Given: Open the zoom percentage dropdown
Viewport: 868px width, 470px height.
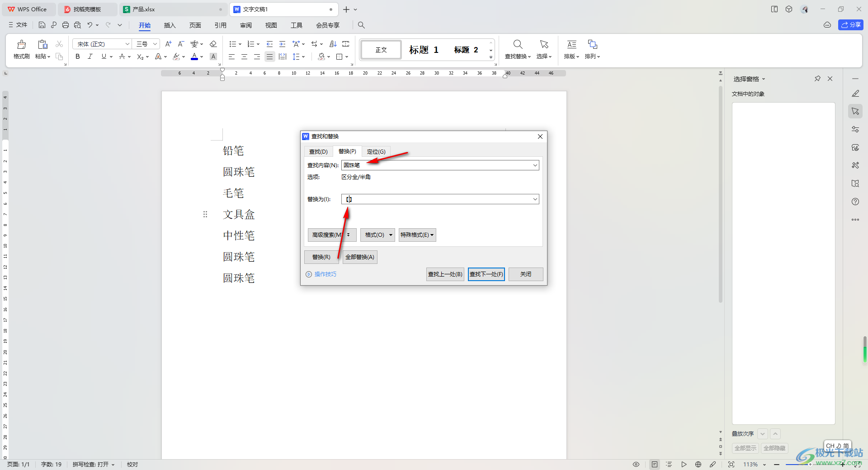Looking at the screenshot, I should (764, 465).
